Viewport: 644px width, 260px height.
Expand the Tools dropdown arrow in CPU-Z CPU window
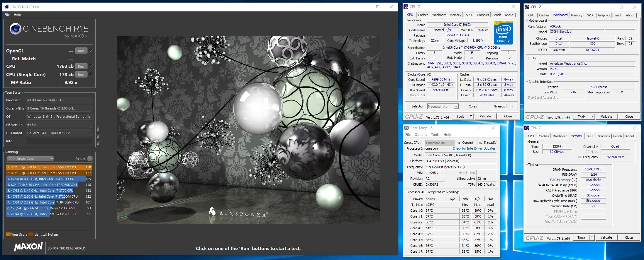pyautogui.click(x=471, y=116)
